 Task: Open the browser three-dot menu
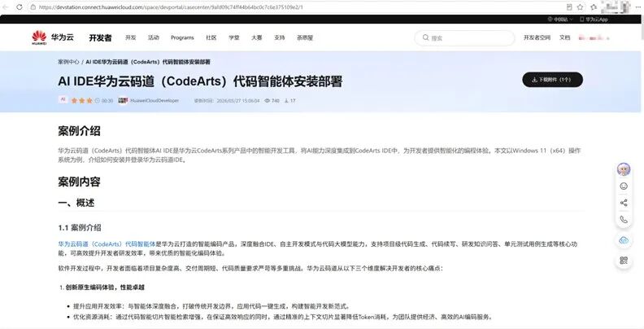637,7
